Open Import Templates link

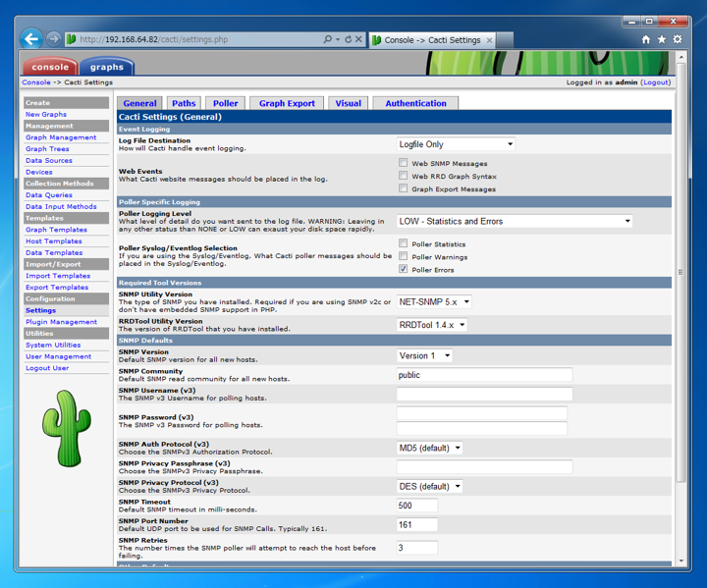58,276
